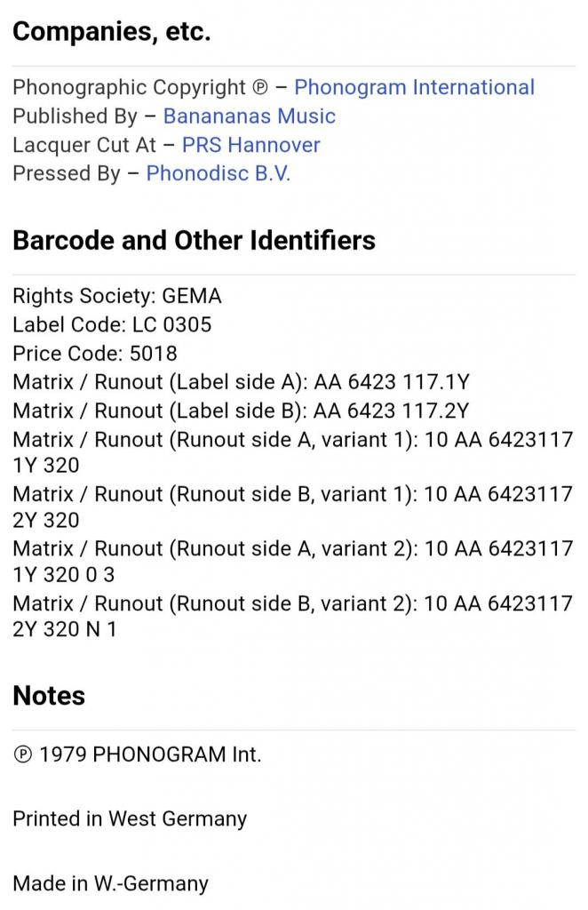This screenshot has width=588, height=910.
Task: Click Runout side B, variant 1 entry
Action: tap(293, 507)
